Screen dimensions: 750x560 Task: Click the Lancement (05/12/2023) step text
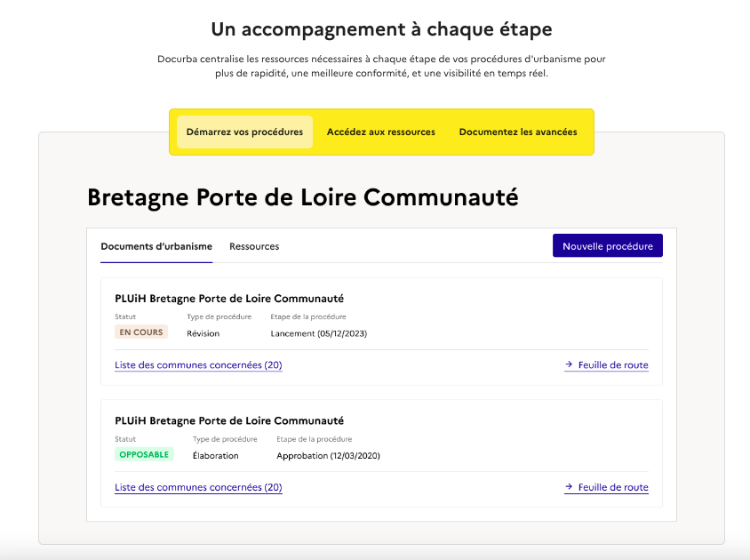318,333
